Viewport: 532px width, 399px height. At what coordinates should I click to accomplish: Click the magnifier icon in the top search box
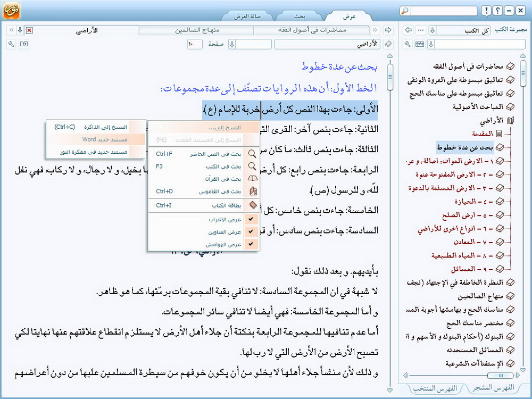pos(405,11)
